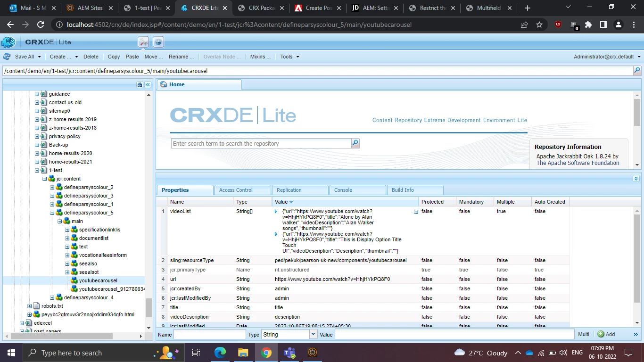Viewport: 644px width, 362px height.
Task: Click the magnifier at end of path field
Action: [x=637, y=71]
